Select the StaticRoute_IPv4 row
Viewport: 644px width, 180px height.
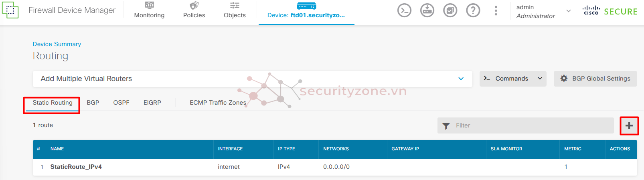tap(335, 167)
